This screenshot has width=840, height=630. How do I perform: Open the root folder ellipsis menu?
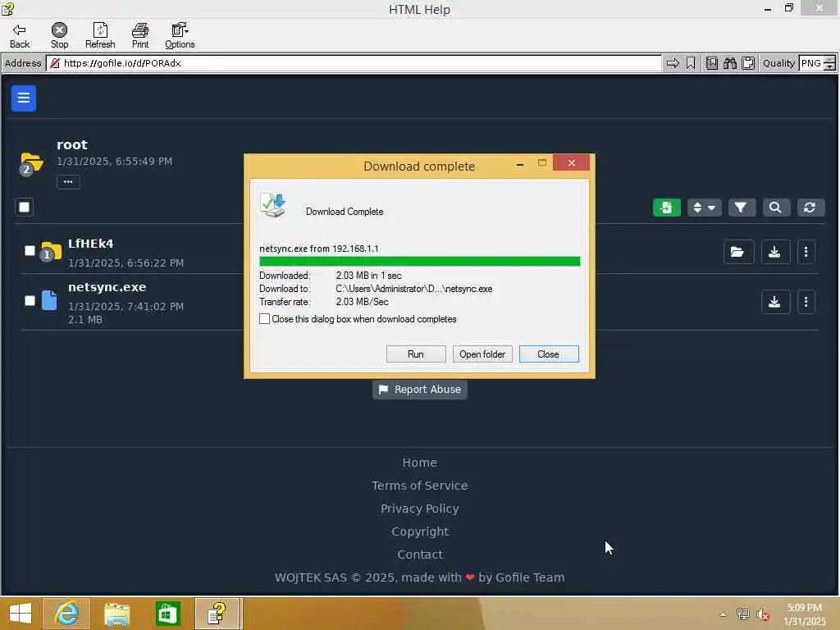[x=68, y=181]
